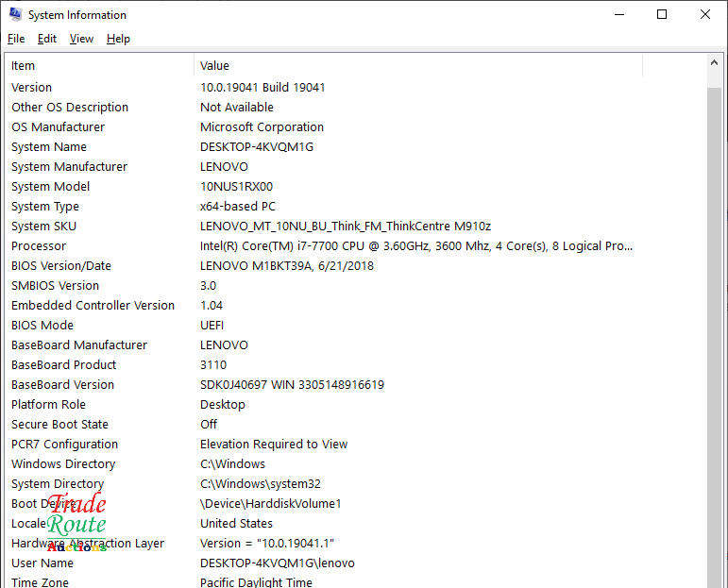
Task: Click the scrollbar up arrow
Action: point(714,62)
